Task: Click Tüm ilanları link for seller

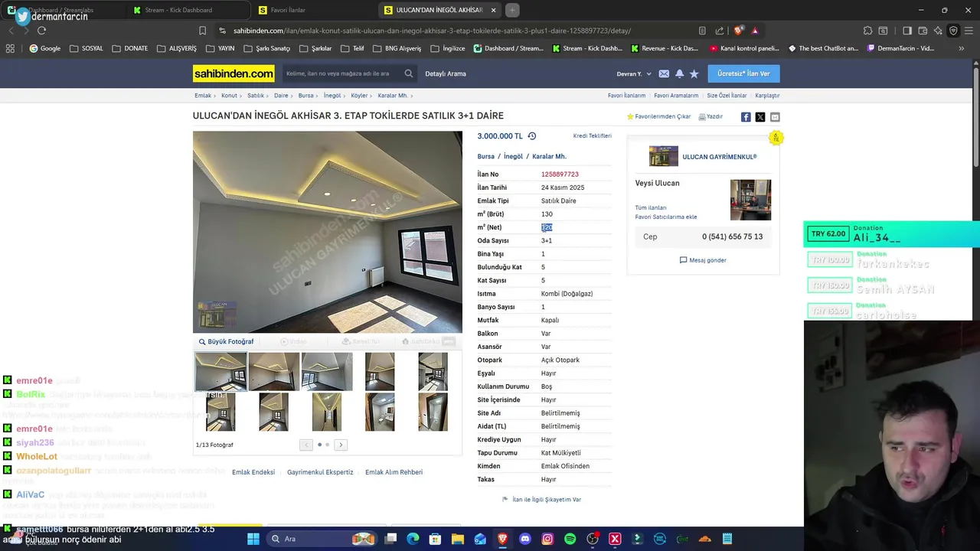Action: pyautogui.click(x=651, y=207)
